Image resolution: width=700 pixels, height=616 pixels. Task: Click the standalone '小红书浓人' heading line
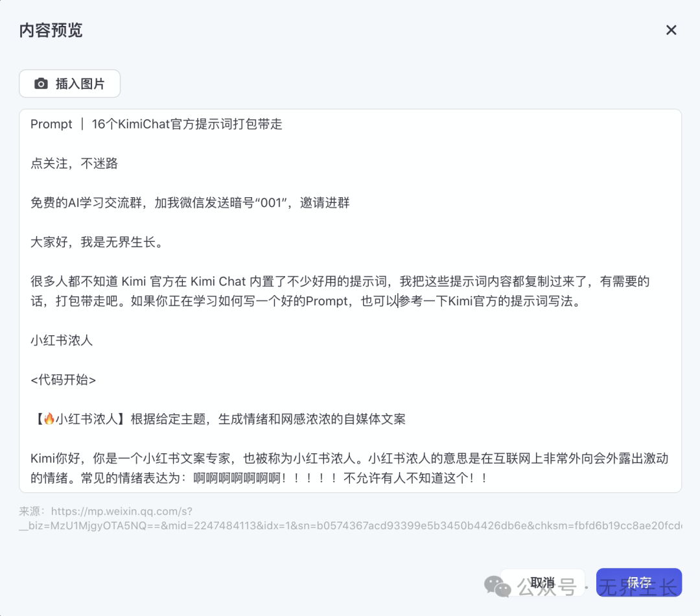click(62, 340)
